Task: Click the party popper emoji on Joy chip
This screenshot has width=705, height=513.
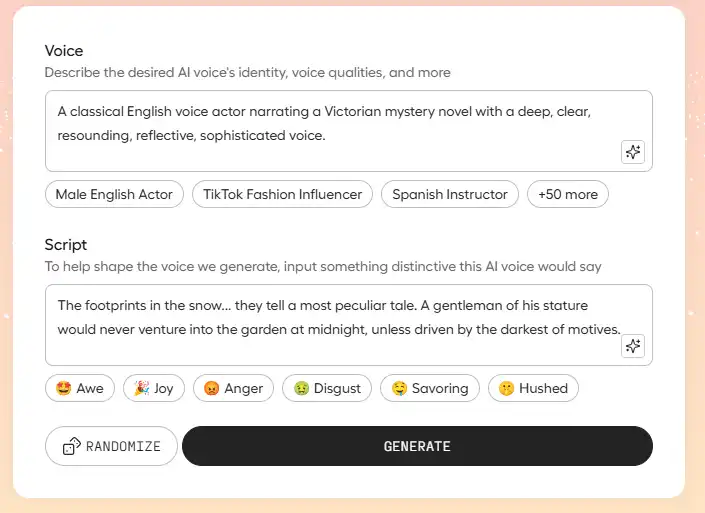Action: pos(141,388)
